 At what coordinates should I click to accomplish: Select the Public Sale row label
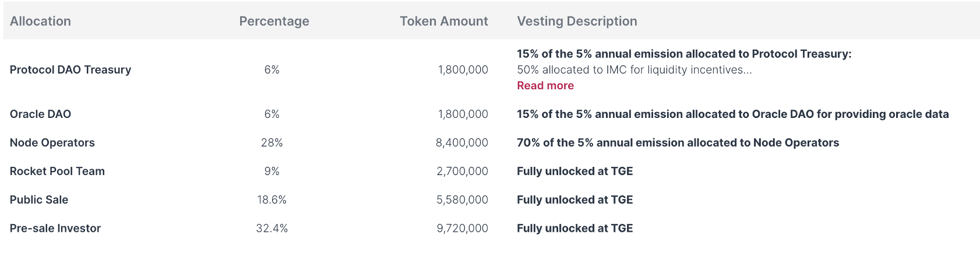[39, 200]
